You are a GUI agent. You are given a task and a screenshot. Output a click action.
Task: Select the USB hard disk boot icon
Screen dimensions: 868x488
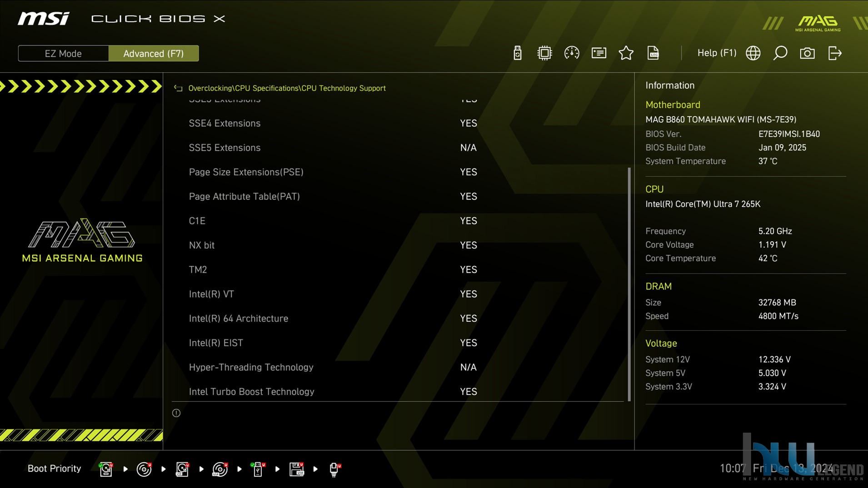(x=182, y=469)
